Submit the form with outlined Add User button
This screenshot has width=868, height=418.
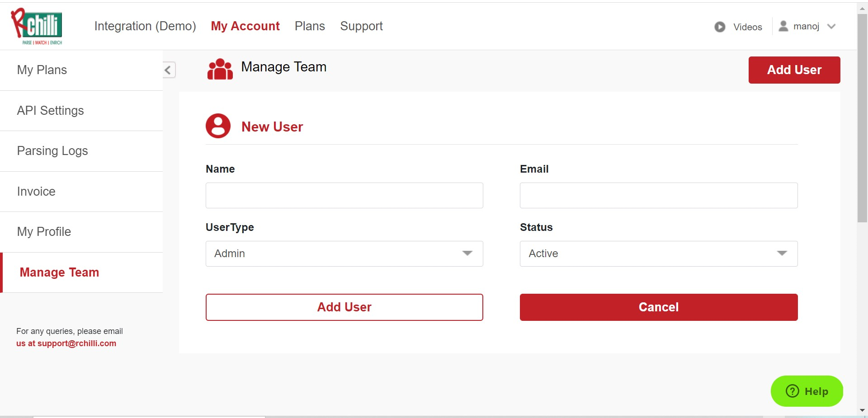[x=344, y=307]
